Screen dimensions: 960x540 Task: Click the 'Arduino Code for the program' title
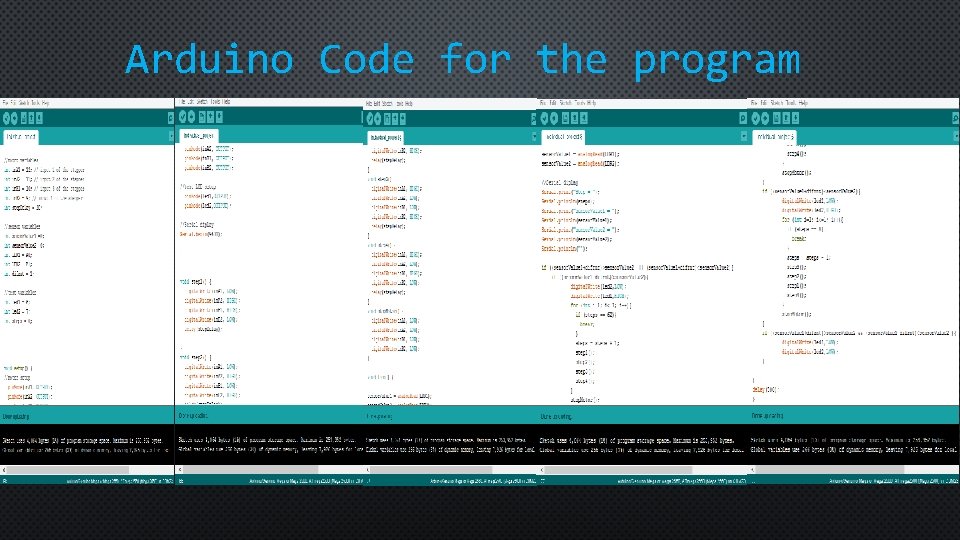[x=463, y=60]
